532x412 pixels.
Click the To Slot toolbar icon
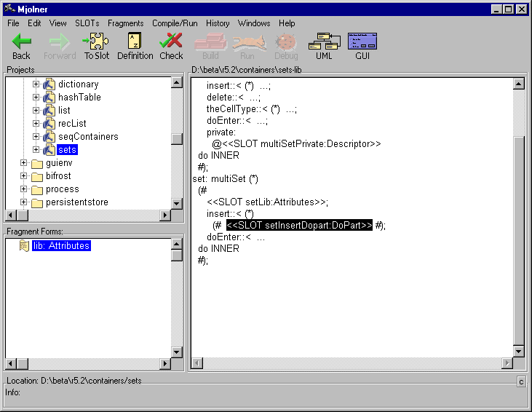[x=96, y=41]
